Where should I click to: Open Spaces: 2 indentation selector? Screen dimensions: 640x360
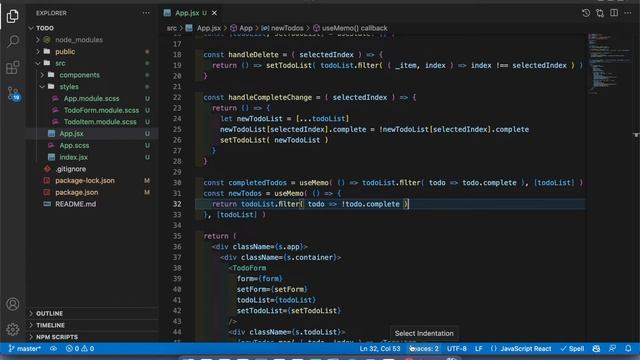pos(424,349)
